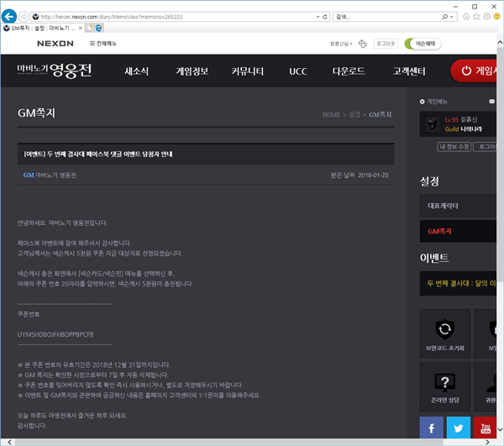
Task: Open the favorites star icon
Action: pyautogui.click(x=476, y=17)
